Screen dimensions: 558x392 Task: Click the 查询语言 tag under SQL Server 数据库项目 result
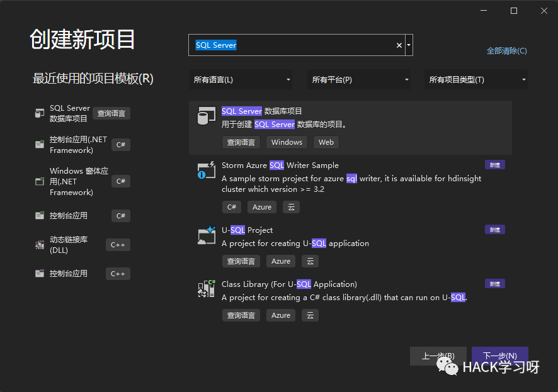pyautogui.click(x=241, y=142)
